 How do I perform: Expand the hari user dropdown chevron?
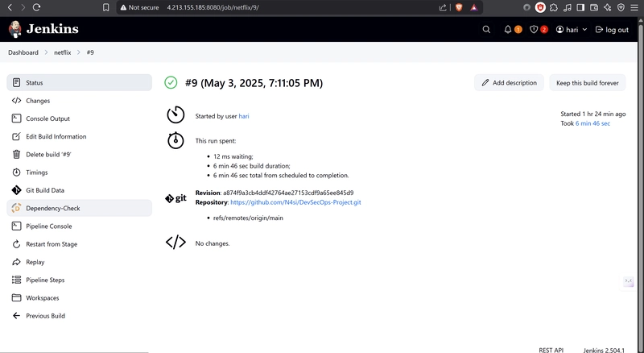click(585, 30)
